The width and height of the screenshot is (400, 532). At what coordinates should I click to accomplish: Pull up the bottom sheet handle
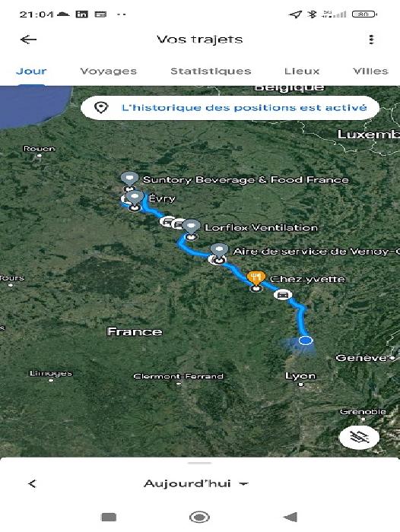pyautogui.click(x=200, y=462)
